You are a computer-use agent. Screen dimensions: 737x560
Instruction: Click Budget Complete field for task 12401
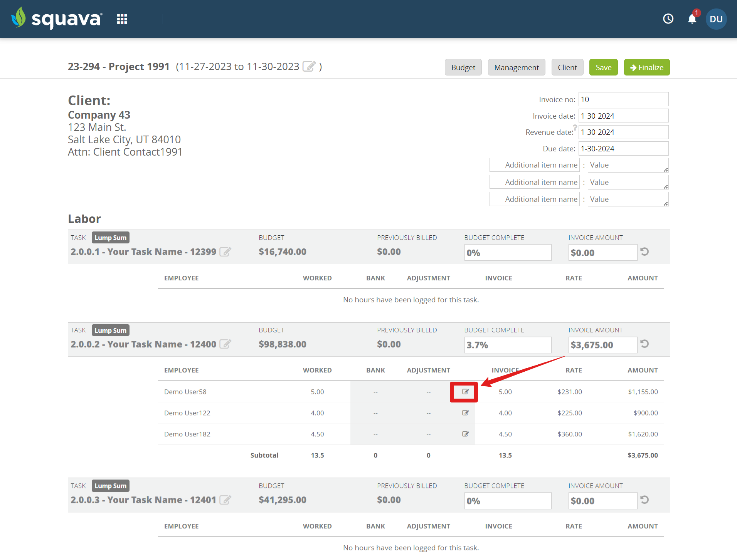coord(508,501)
